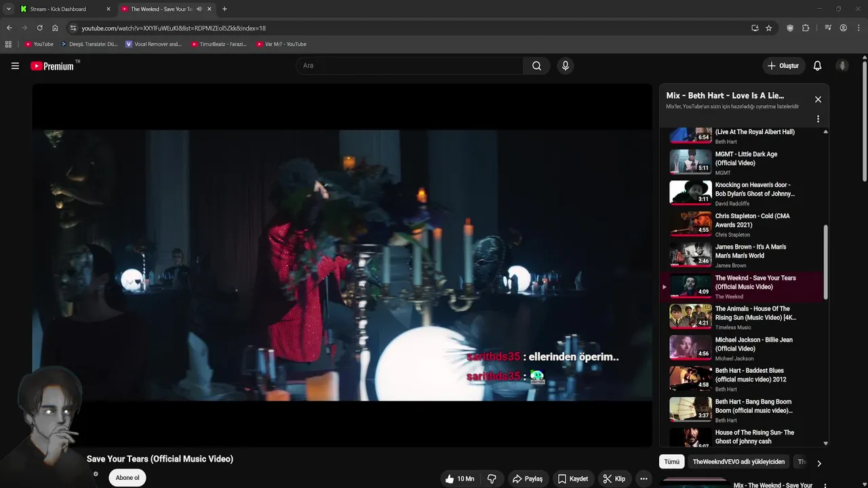Screen dimensions: 868x488
Task: Open the Extensions puzzle icon
Action: 806,28
